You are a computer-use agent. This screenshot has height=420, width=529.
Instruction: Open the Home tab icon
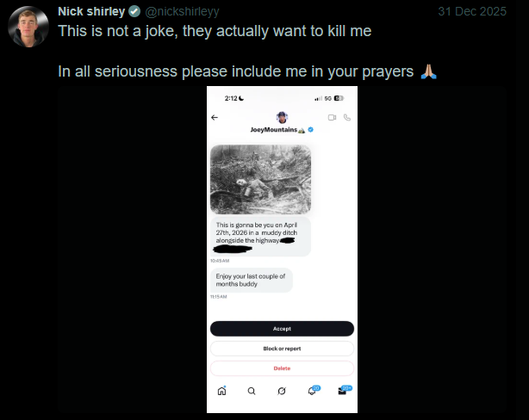(x=221, y=391)
